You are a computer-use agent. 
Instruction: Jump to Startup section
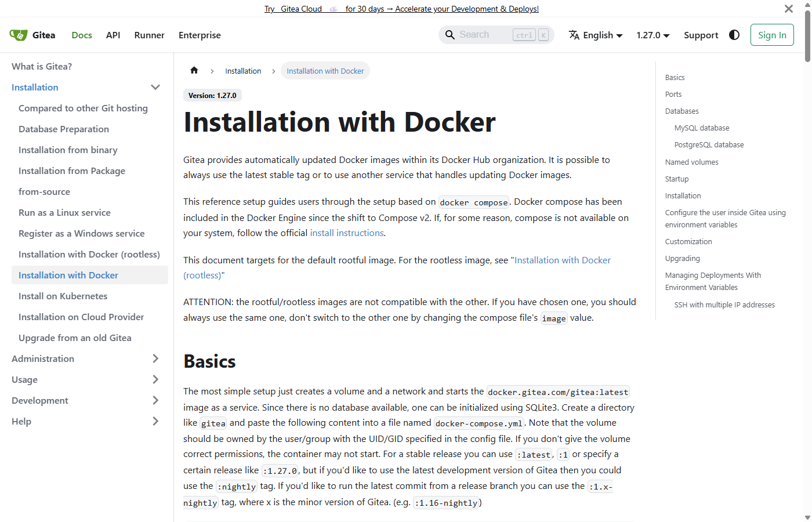point(677,179)
